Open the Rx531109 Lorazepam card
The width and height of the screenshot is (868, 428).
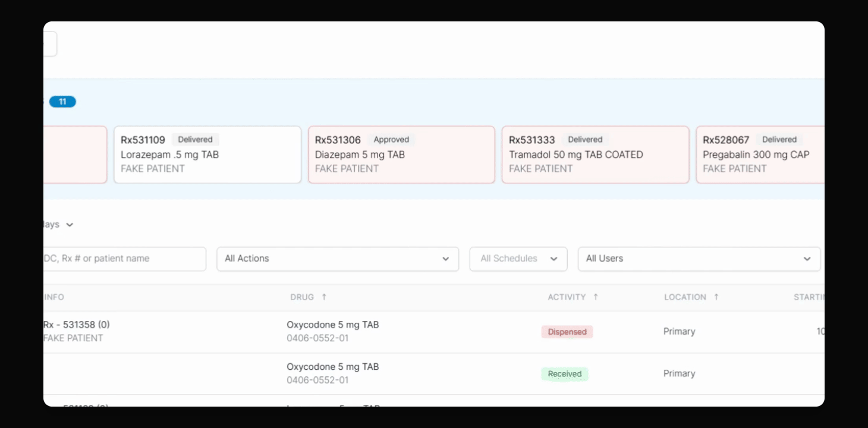pos(207,155)
